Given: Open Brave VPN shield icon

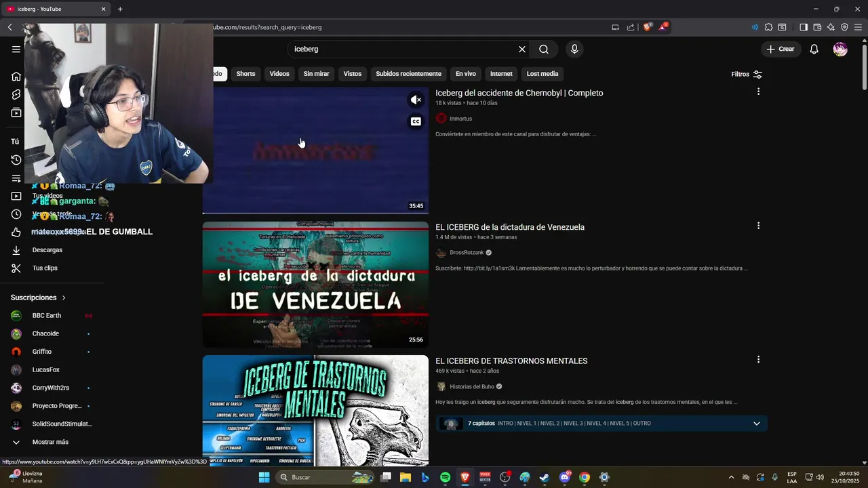Looking at the screenshot, I should point(844,27).
